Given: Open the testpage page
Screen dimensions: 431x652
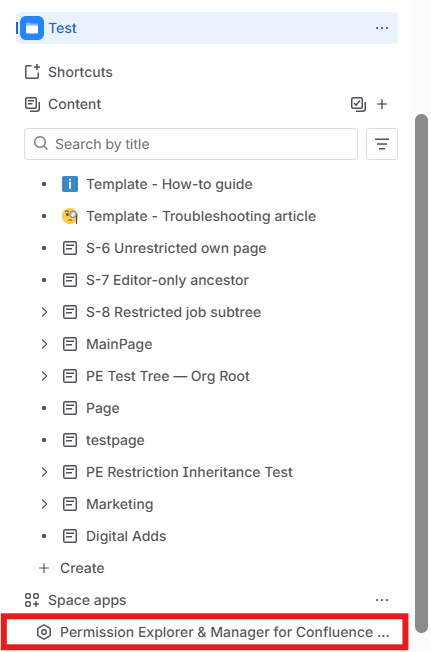Looking at the screenshot, I should [115, 440].
